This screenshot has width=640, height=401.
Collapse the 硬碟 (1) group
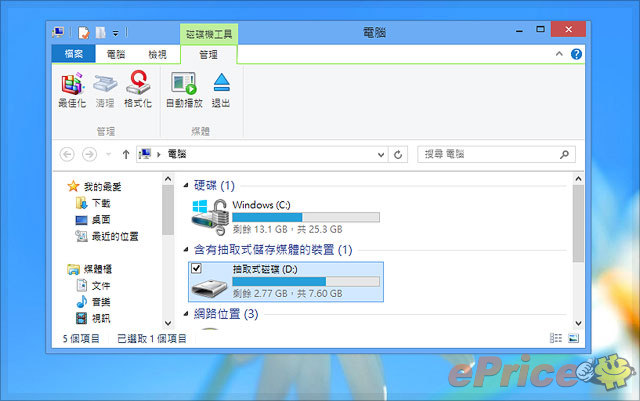pyautogui.click(x=186, y=186)
